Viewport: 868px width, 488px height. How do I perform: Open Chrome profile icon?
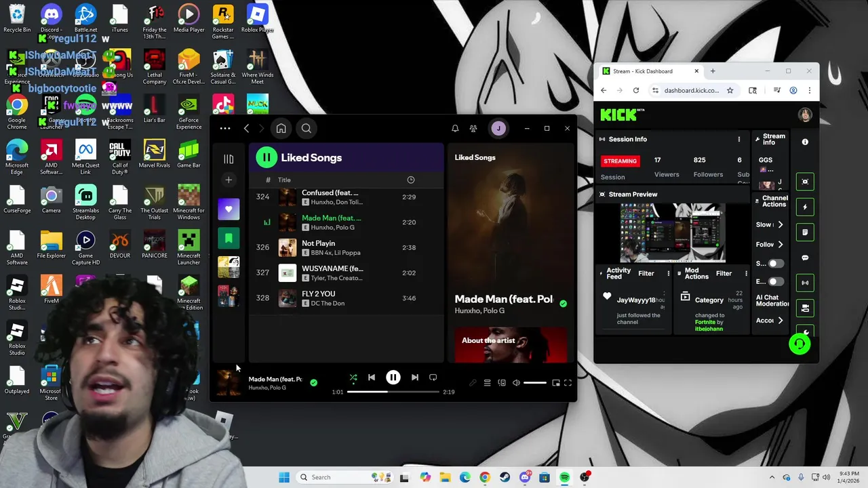click(x=793, y=90)
